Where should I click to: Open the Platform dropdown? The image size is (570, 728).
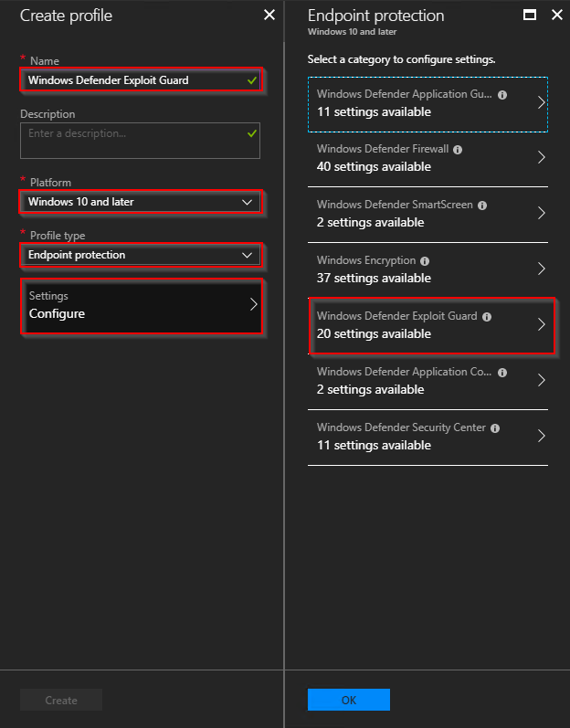[140, 202]
